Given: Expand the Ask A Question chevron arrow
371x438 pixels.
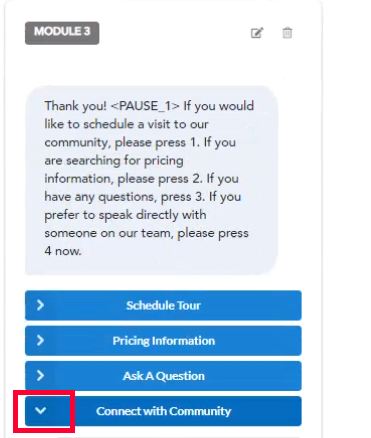Looking at the screenshot, I should [x=40, y=376].
